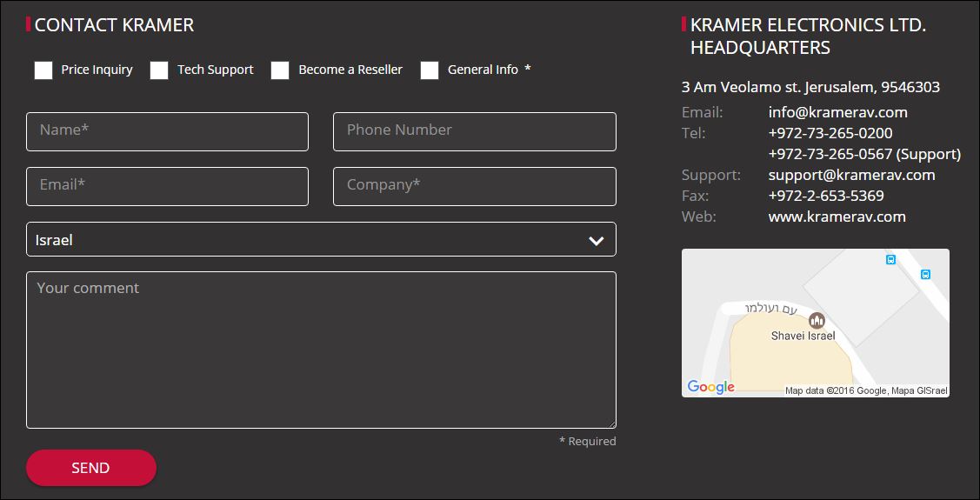Screen dimensions: 980x500
Task: Open the info@kramerav.com email link
Action: (x=837, y=112)
